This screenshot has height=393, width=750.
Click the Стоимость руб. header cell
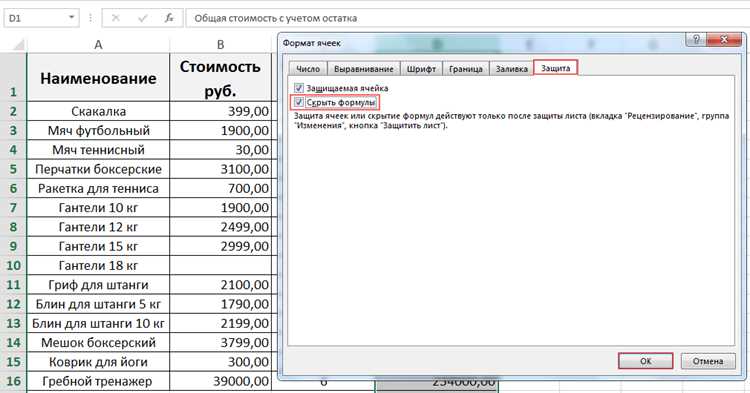[x=221, y=77]
